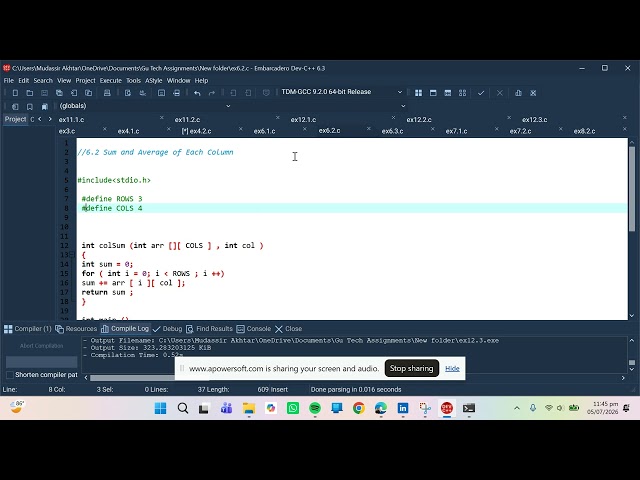Show hidden system tray icons chevron
This screenshot has width=640, height=480.
point(517,408)
